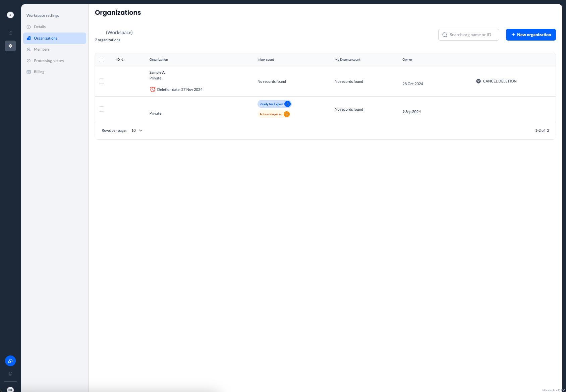Screen dimensions: 566x392
Task: Click the CANCEL DELETION button
Action: (x=499, y=81)
